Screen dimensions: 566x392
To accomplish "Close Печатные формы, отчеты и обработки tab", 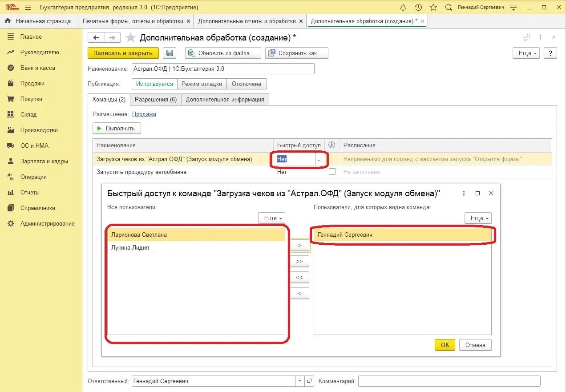I will click(188, 21).
